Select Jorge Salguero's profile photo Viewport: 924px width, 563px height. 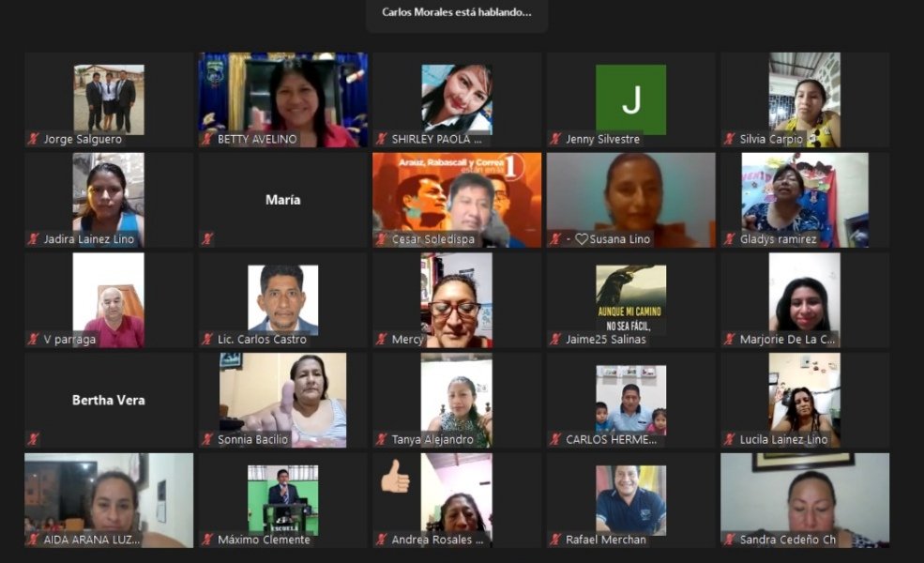[109, 99]
